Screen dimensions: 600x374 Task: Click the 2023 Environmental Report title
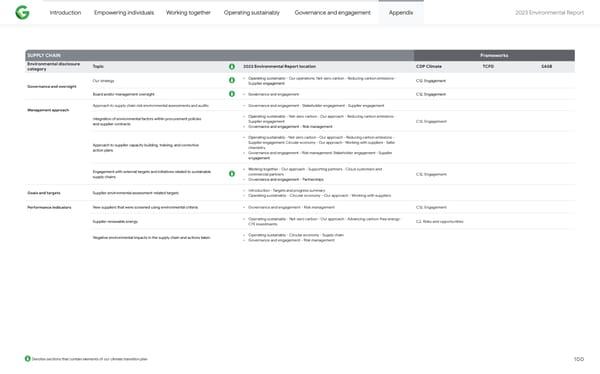click(549, 13)
